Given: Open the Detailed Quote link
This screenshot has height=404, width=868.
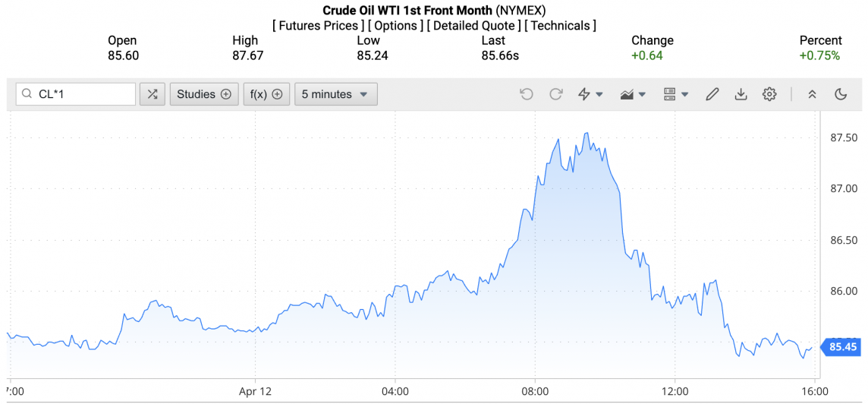Looking at the screenshot, I should pos(473,26).
